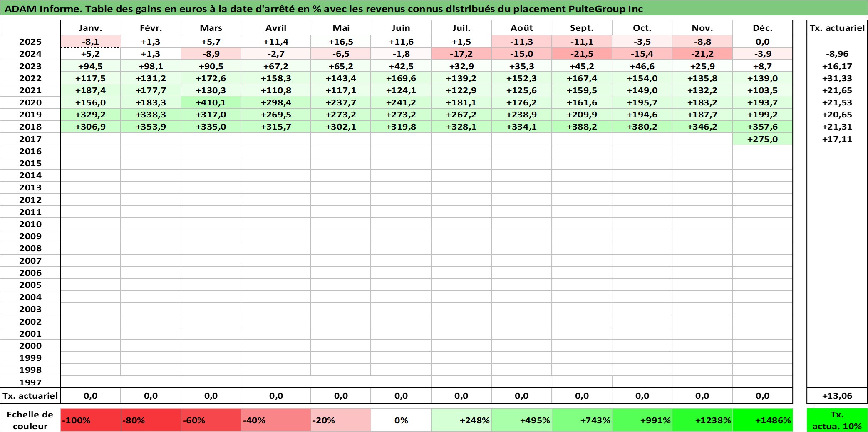Click the -21,5 value for Sept. 2024
Screen dimensions: 868x432
click(582, 54)
